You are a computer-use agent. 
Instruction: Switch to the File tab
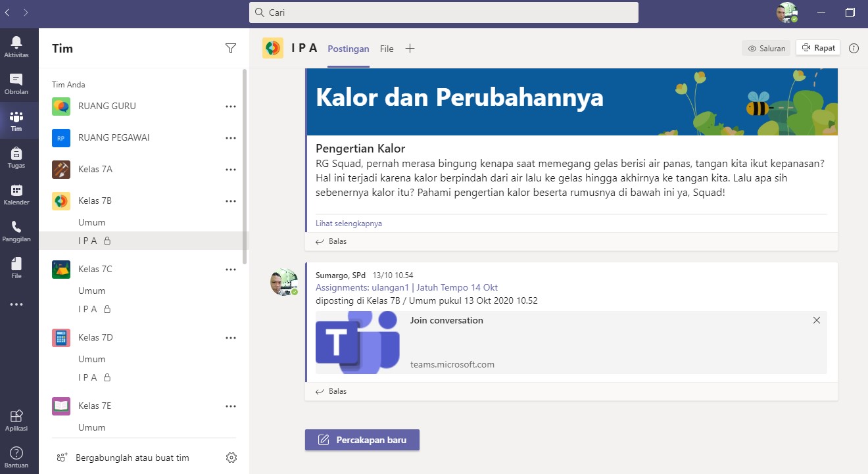[x=387, y=49]
